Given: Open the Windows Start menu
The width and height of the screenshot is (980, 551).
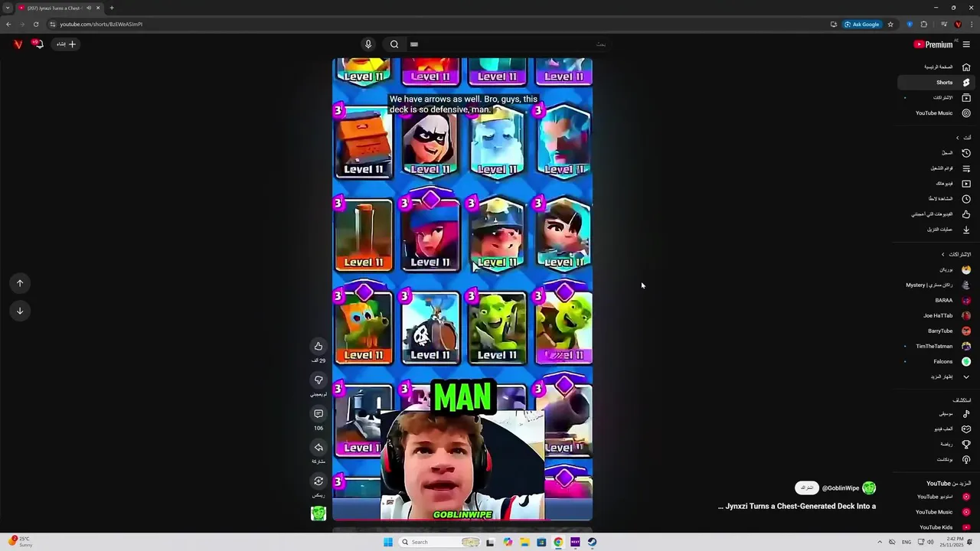Looking at the screenshot, I should click(x=388, y=542).
